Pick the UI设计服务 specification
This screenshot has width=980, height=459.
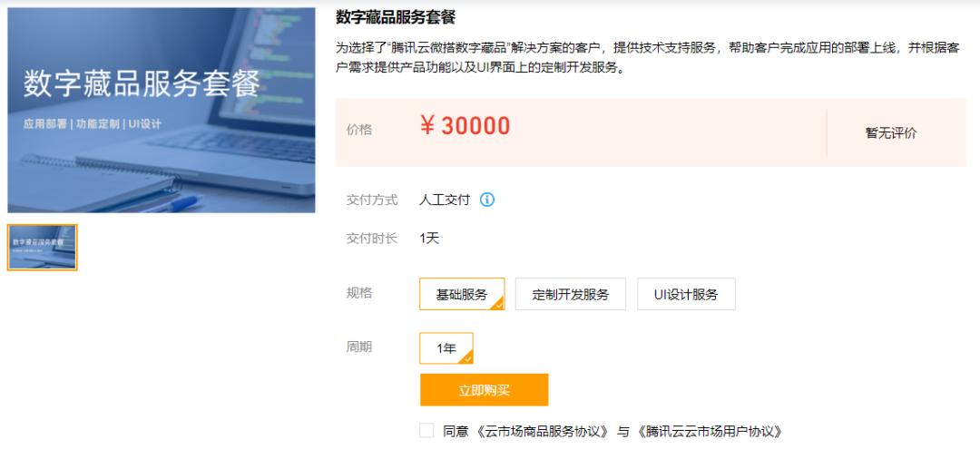tap(686, 294)
